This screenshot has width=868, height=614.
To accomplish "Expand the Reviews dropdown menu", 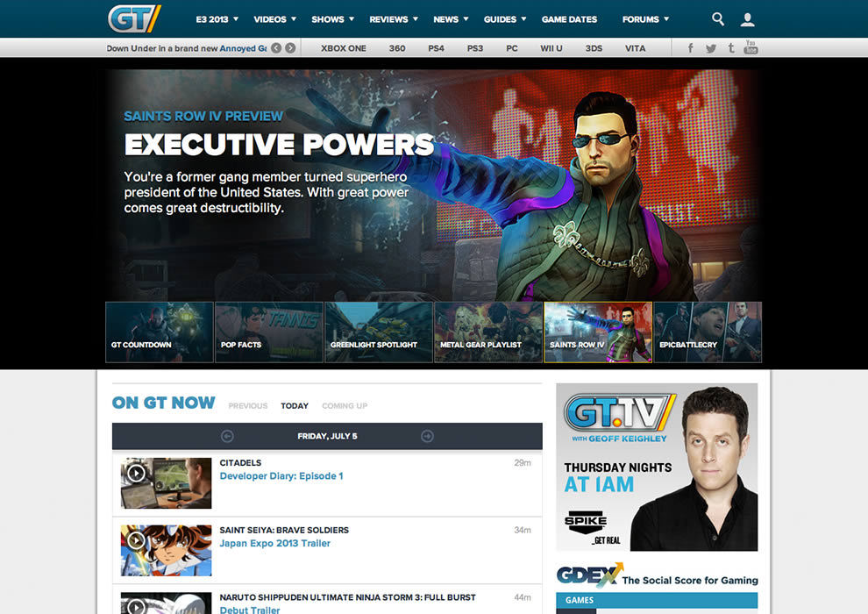I will (394, 19).
